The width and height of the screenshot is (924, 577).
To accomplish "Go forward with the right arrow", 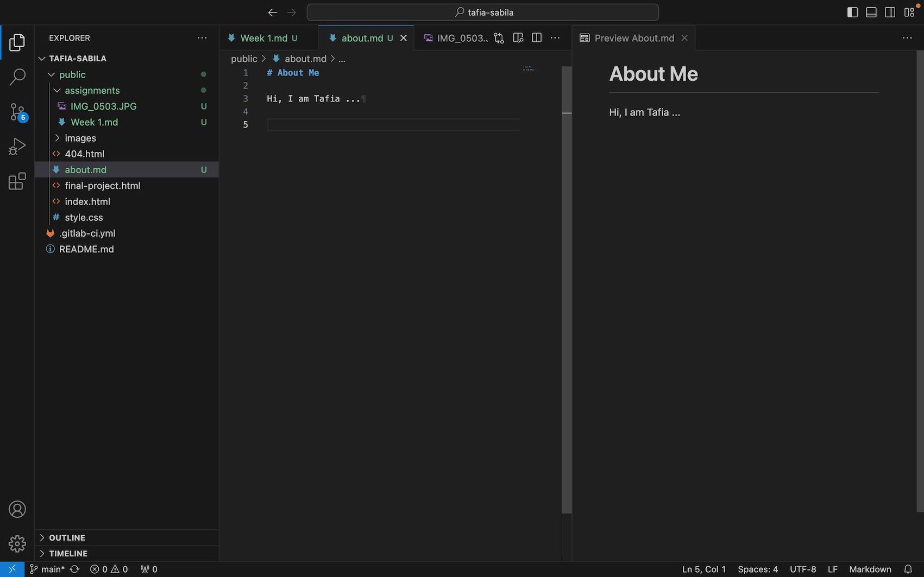I will click(292, 12).
